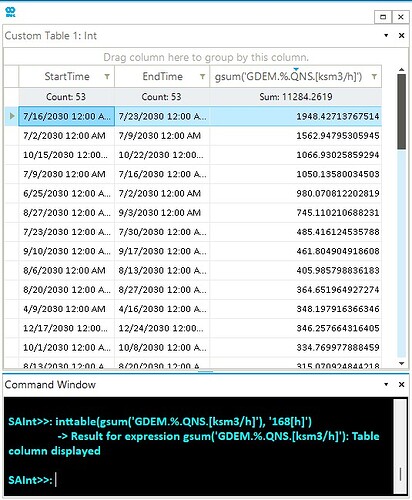412x500 pixels.
Task: Open Command Window panel options dropdown
Action: point(386,384)
